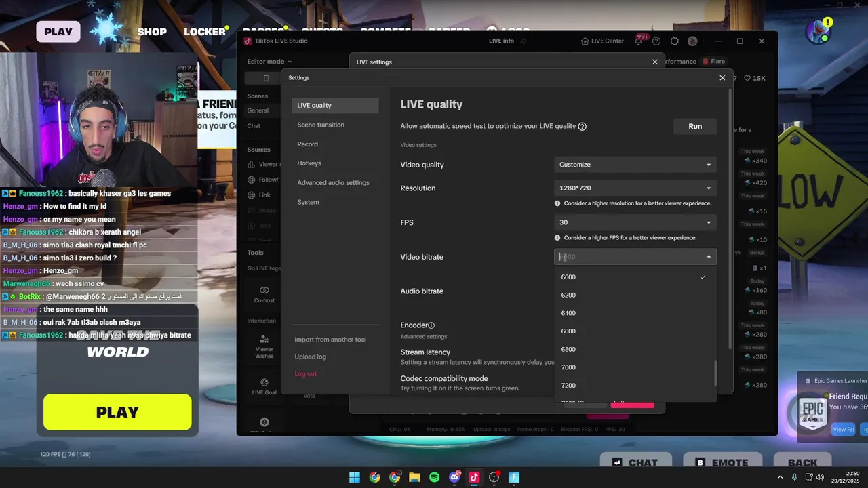Screen dimensions: 868x488
Task: Open the notifications bell in TikTok LIVE Studio
Action: tap(638, 41)
